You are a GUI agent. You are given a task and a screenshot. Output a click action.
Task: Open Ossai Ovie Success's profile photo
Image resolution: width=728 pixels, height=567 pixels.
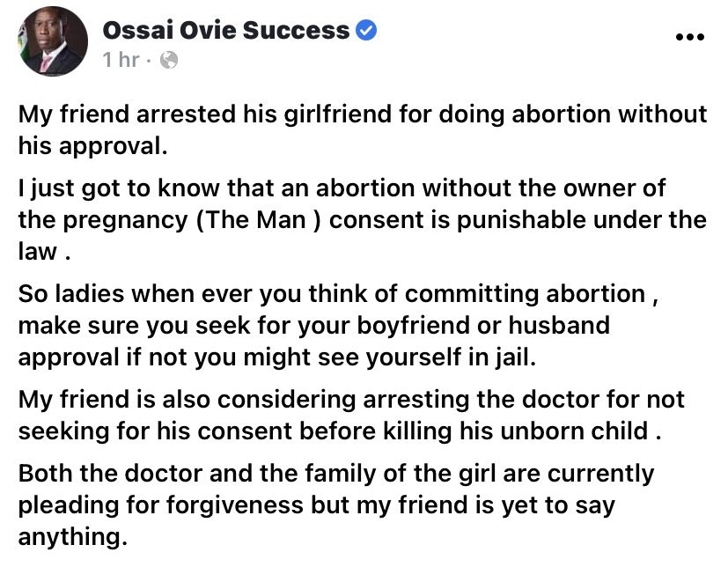[52, 40]
